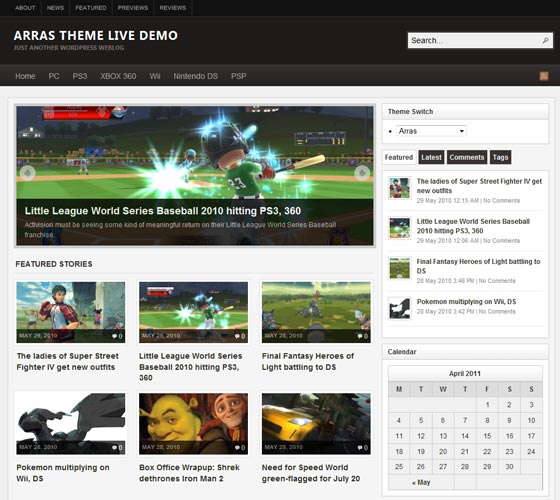
Task: Open story title Final Fantasy Heroes of Light
Action: [308, 361]
